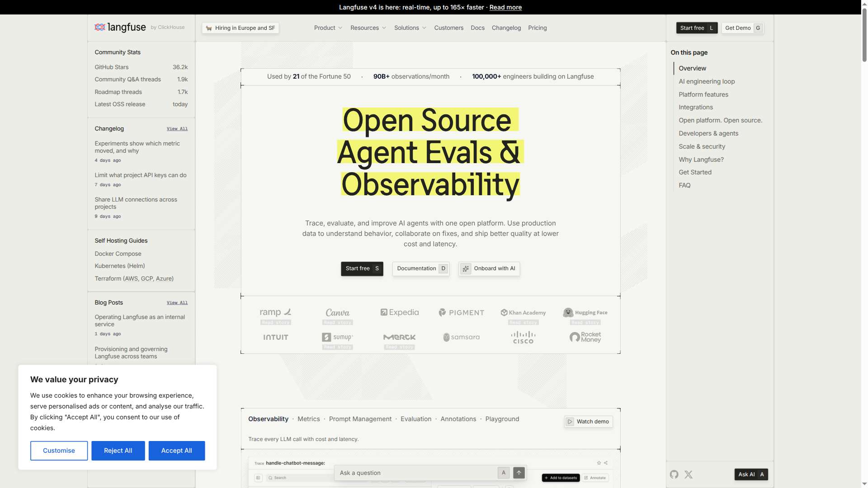Click the Cisco customer logo
Viewport: 868px width, 488px height.
(523, 338)
